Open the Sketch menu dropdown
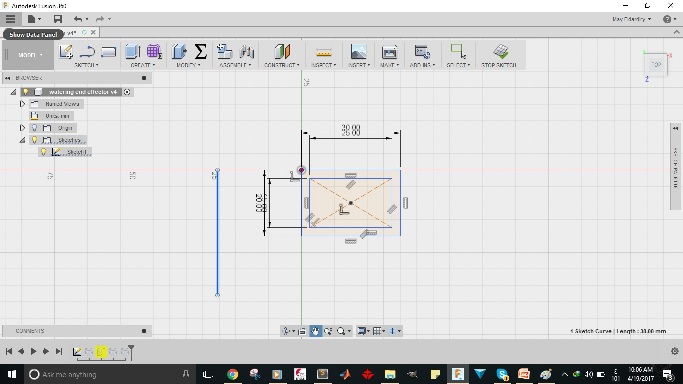The image size is (683, 384). click(x=86, y=65)
